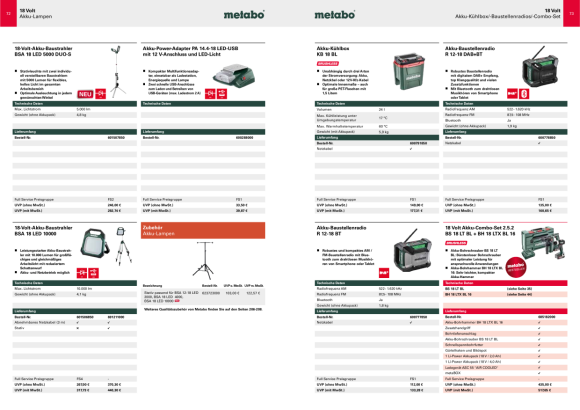Viewport: 580px width, 410px height.
Task: Click the Zubehör tripod stand image
Action: [204, 261]
